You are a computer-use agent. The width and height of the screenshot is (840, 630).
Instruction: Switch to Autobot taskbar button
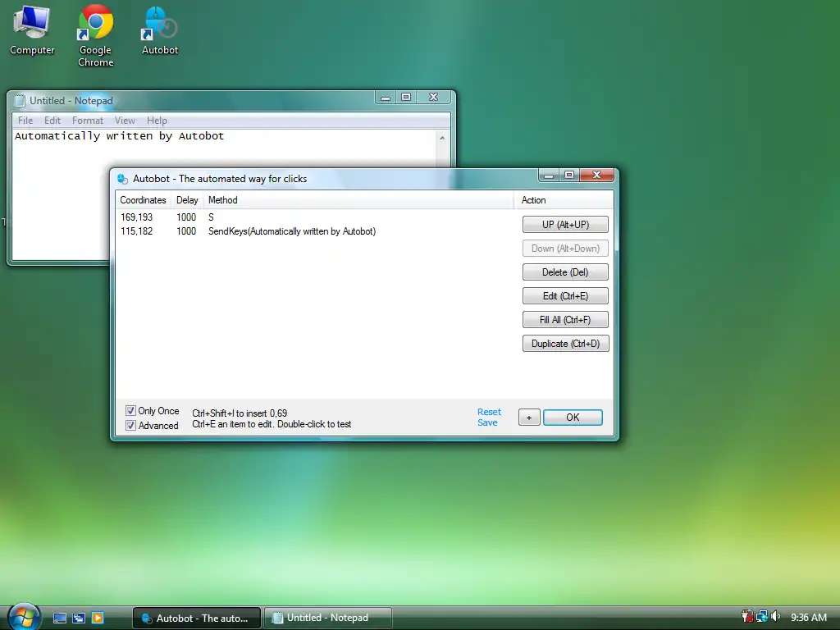pos(197,618)
